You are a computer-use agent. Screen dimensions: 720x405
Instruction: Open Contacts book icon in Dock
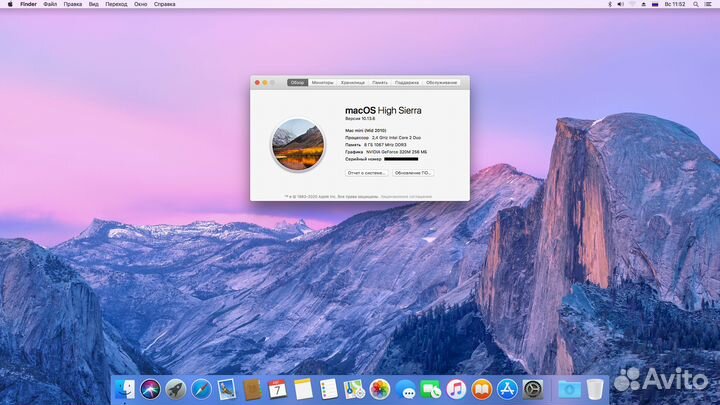tap(252, 389)
